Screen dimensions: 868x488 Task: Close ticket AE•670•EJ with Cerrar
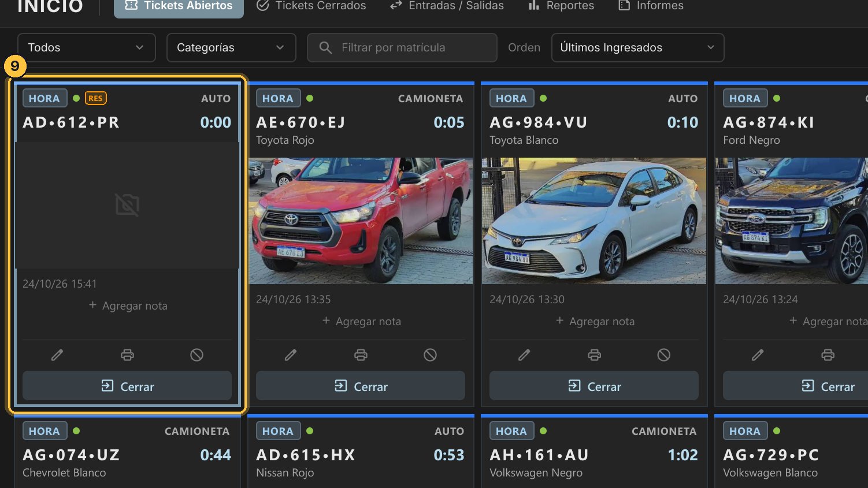tap(361, 386)
